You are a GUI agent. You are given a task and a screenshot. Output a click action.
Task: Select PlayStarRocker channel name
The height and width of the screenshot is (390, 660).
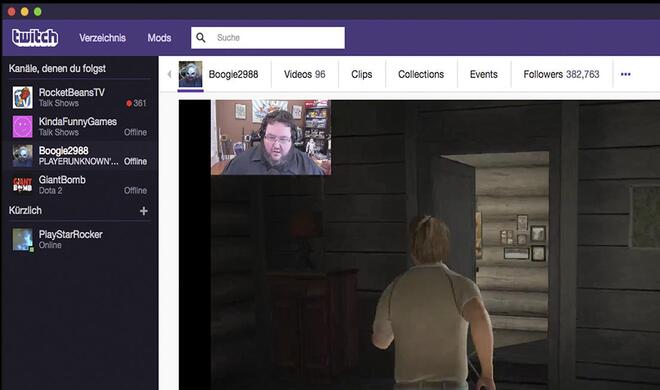pyautogui.click(x=70, y=234)
